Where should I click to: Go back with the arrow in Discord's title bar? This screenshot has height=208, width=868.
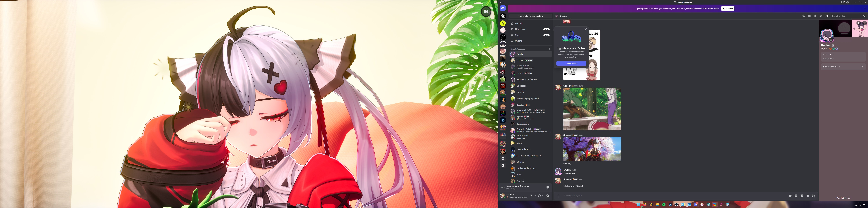coord(501,2)
